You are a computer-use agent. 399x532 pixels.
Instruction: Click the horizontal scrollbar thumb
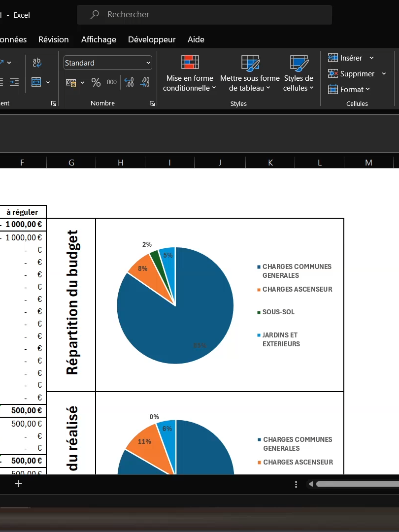click(358, 484)
